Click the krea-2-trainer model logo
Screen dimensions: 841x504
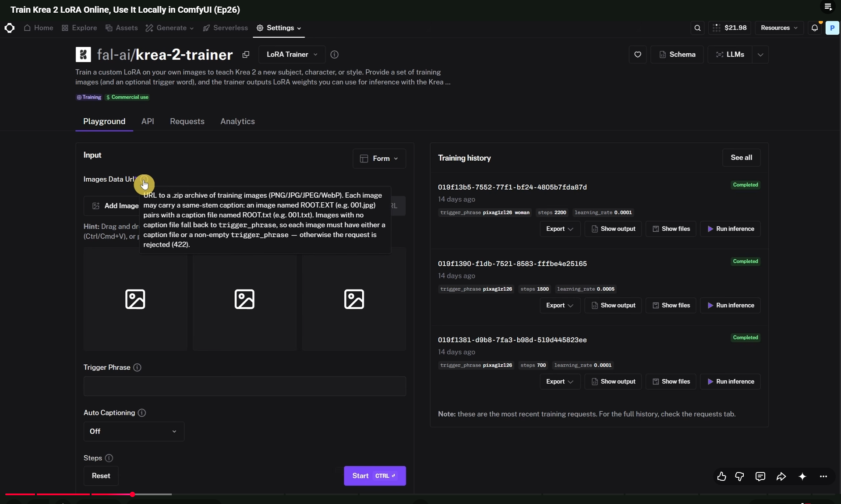83,55
